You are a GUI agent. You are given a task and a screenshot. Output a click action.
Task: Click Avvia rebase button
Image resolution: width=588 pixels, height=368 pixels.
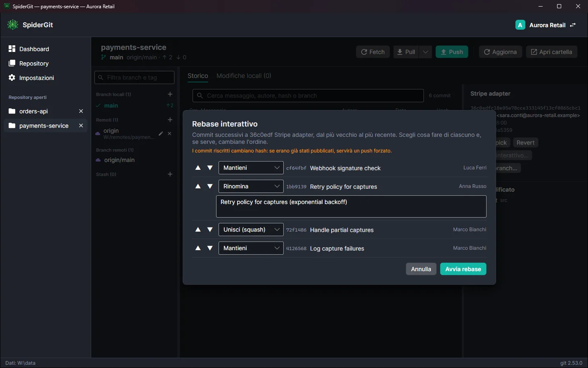463,269
